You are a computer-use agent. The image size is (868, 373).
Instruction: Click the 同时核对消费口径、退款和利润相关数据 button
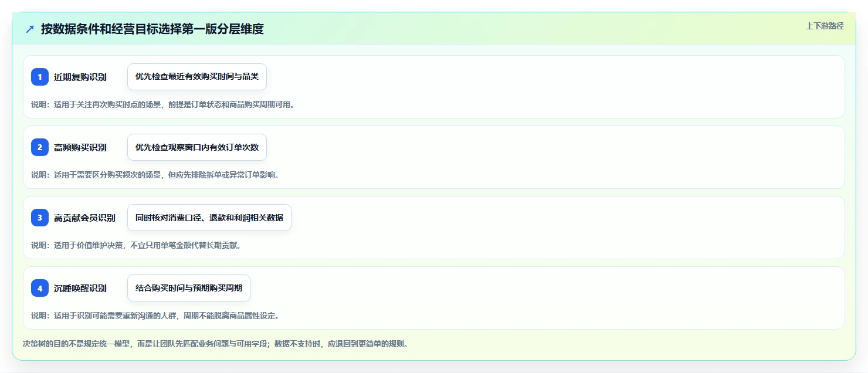pyautogui.click(x=209, y=218)
